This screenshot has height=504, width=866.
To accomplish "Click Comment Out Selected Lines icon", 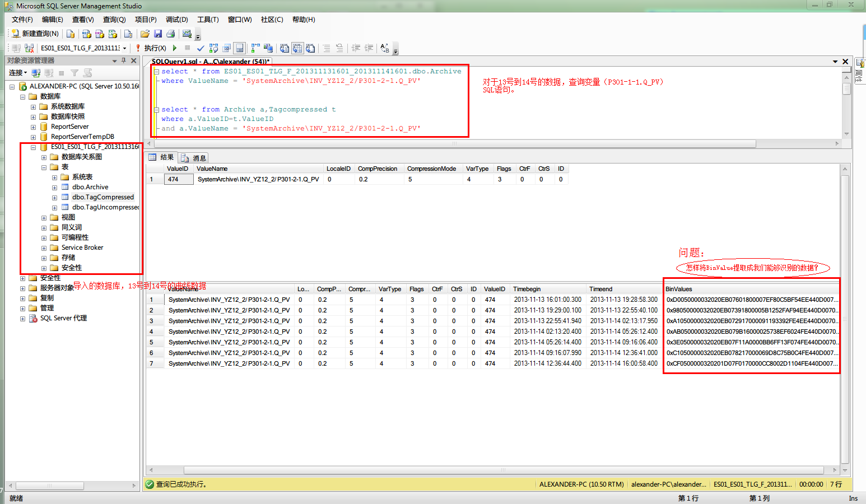I will 327,48.
